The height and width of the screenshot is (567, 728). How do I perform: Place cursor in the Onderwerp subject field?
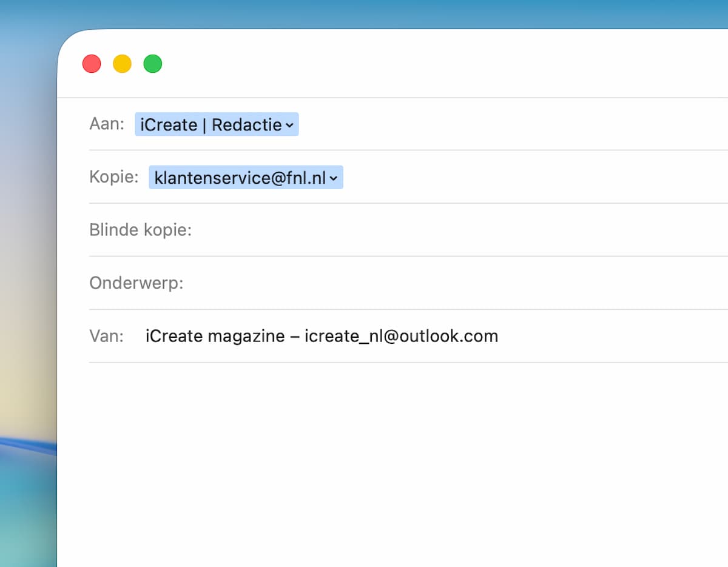click(425, 283)
